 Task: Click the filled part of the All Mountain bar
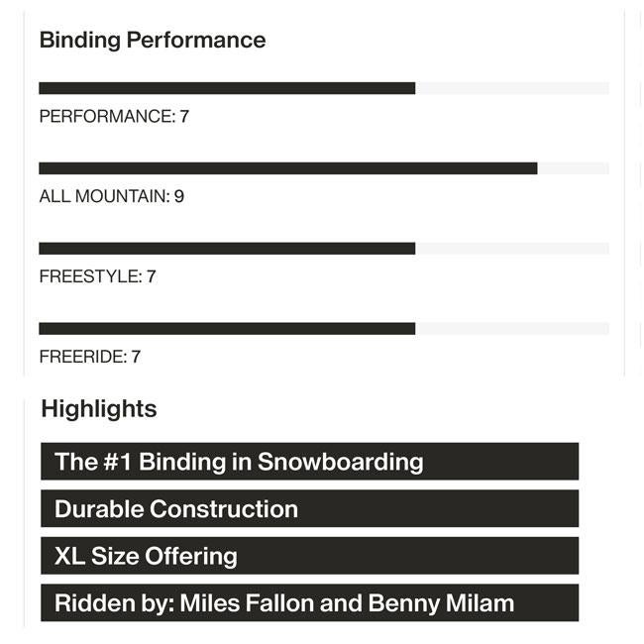(287, 168)
